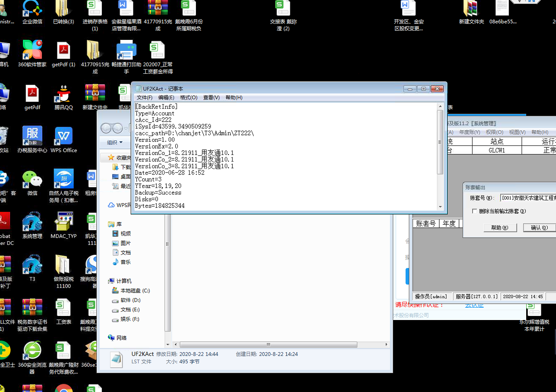The width and height of the screenshot is (556, 392).
Task: Open 进销存表格 (1) spreadsheet icon
Action: tap(95, 16)
